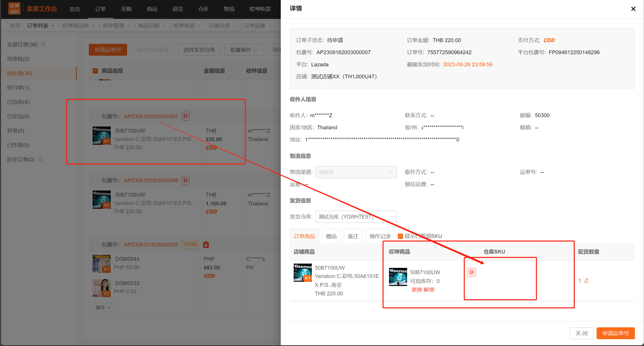
Task: Open the 订单 top menu
Action: [x=100, y=9]
